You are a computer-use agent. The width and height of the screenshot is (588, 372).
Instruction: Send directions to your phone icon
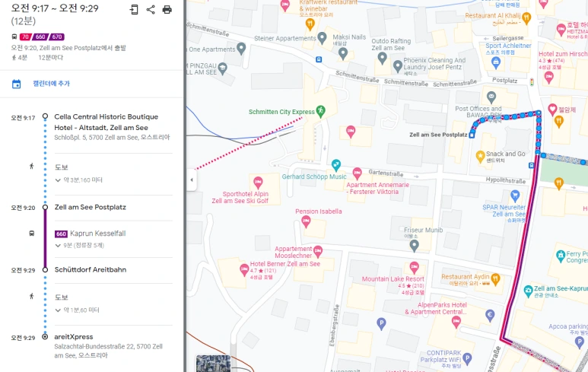(134, 9)
